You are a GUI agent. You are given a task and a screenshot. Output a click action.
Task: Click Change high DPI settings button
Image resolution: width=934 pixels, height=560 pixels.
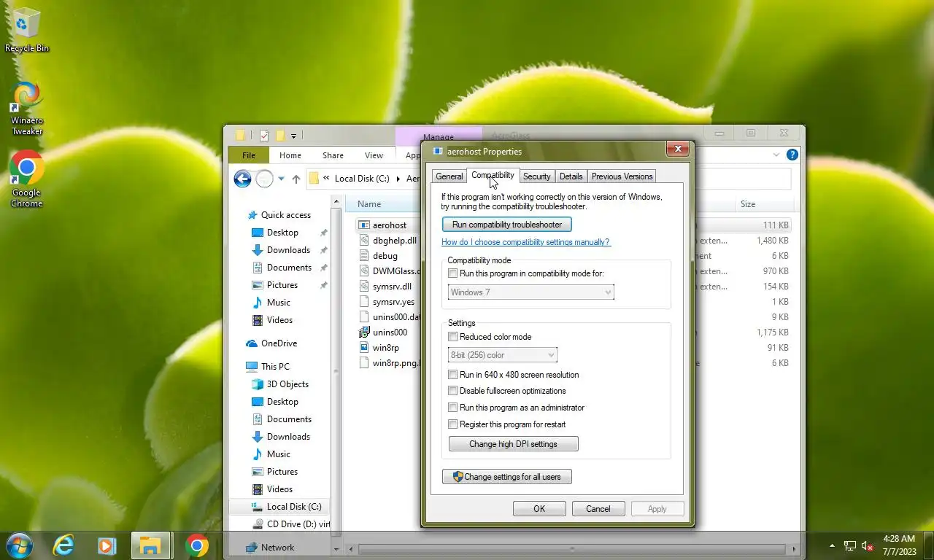click(514, 444)
